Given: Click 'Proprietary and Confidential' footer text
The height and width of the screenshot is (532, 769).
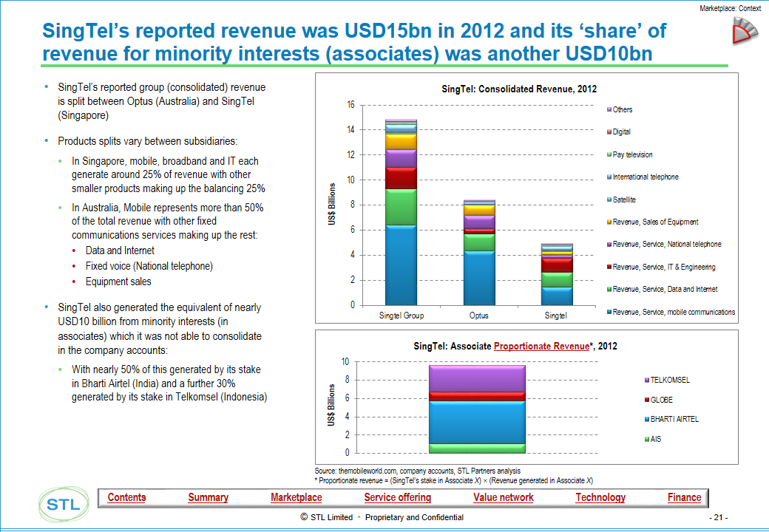Looking at the screenshot, I should coord(414,517).
